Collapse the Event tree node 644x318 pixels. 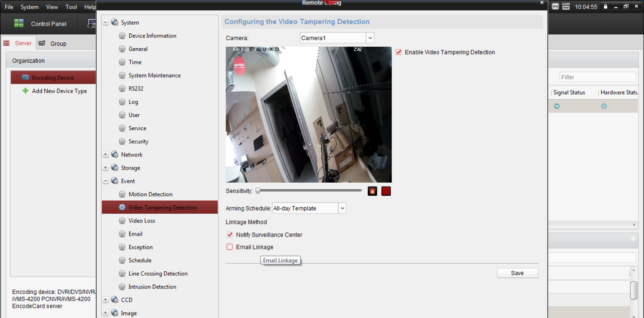coord(106,181)
